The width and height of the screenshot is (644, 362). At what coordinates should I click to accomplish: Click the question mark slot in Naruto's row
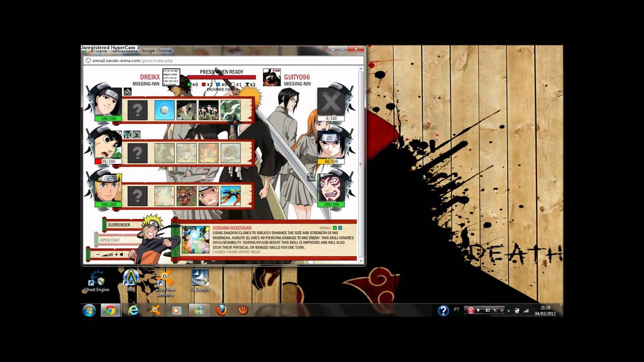[x=137, y=196]
